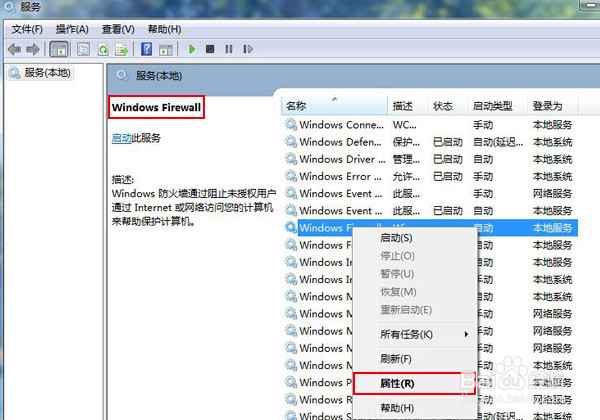Image resolution: width=600 pixels, height=420 pixels.
Task: Click the Forward arrow toolbar icon
Action: coord(33,49)
